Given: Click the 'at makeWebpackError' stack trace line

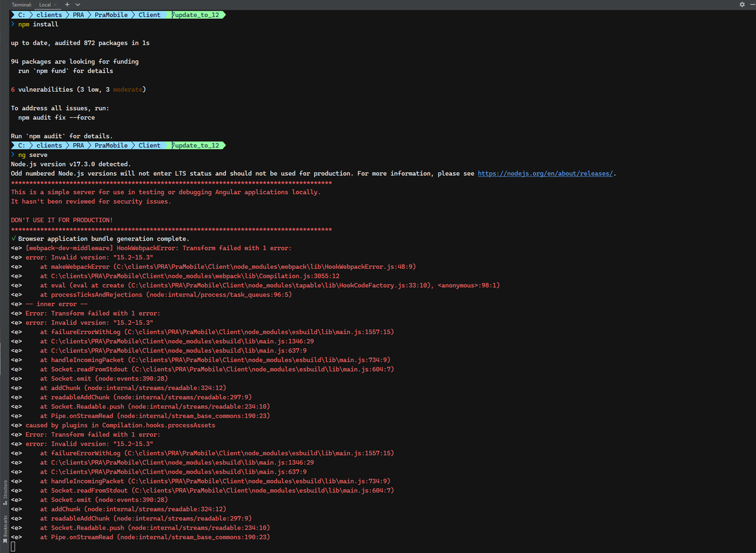Looking at the screenshot, I should pos(227,266).
